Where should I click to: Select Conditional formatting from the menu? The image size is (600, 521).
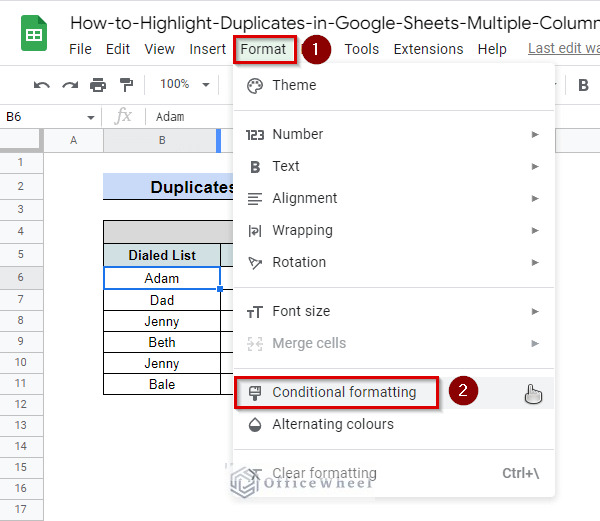[x=343, y=392]
